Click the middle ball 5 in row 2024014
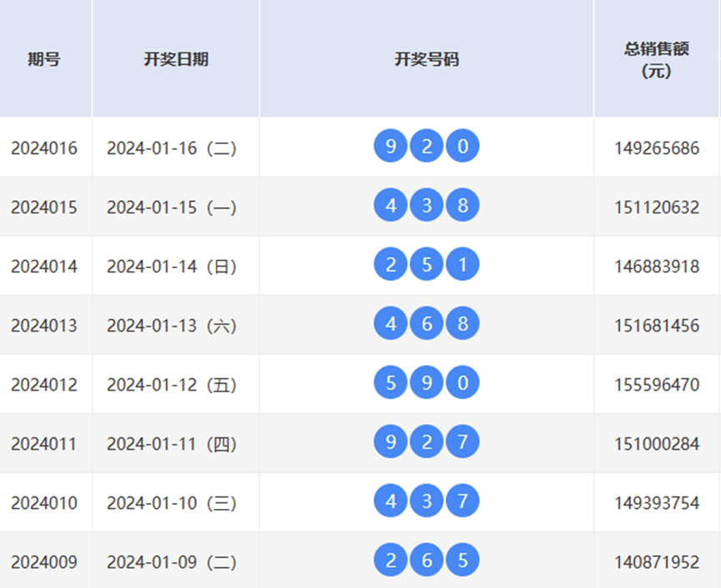721x588 pixels. [427, 267]
